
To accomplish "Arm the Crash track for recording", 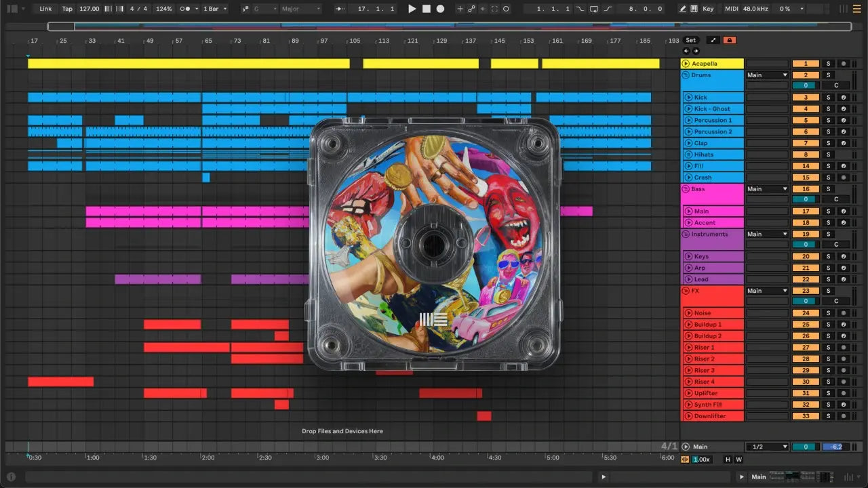I will click(x=843, y=178).
